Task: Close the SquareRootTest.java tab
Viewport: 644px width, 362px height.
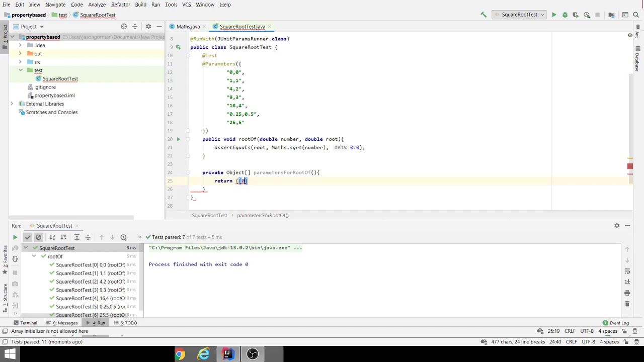Action: click(x=270, y=27)
